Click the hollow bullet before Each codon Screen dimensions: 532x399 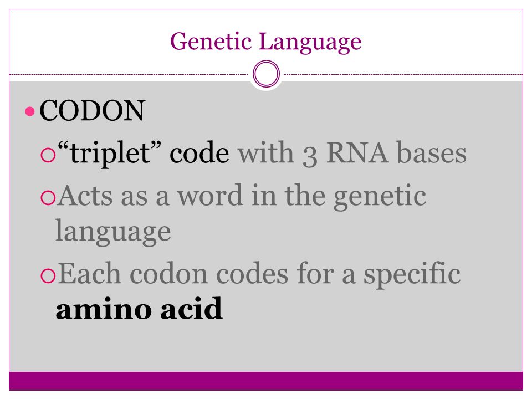[x=48, y=275]
